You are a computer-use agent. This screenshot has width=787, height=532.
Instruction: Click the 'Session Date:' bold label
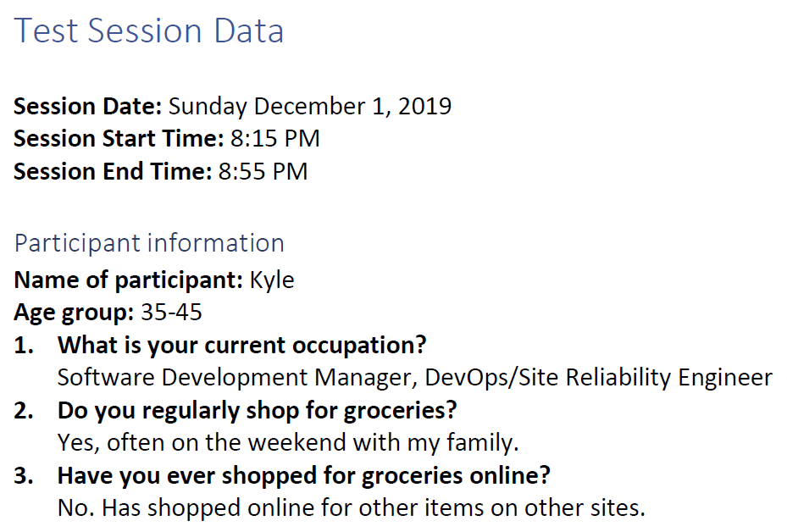coord(87,107)
